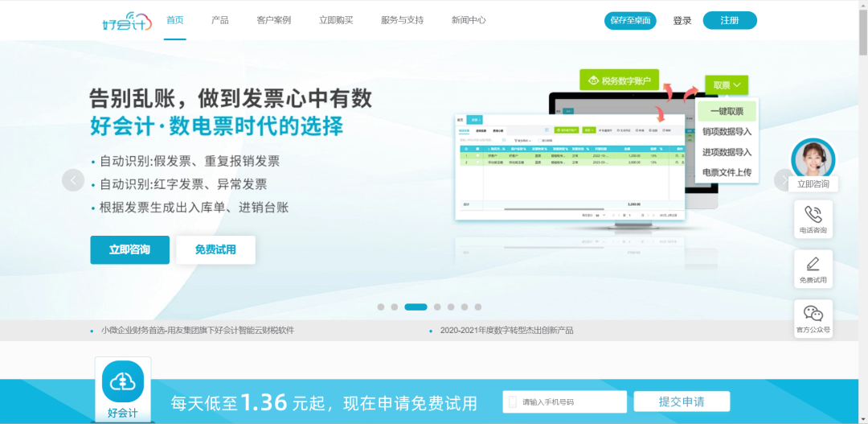The height and width of the screenshot is (424, 868).
Task: Select 销项数据导入 option
Action: click(727, 132)
